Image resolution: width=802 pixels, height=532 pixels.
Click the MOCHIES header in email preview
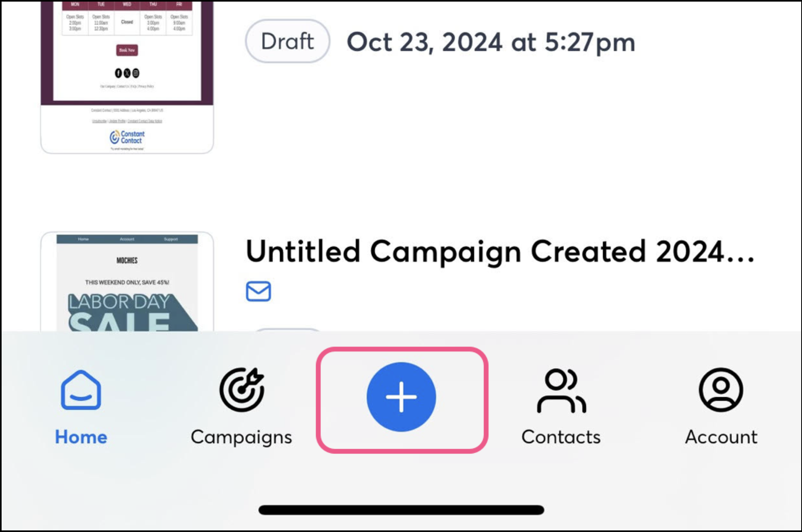click(x=127, y=260)
